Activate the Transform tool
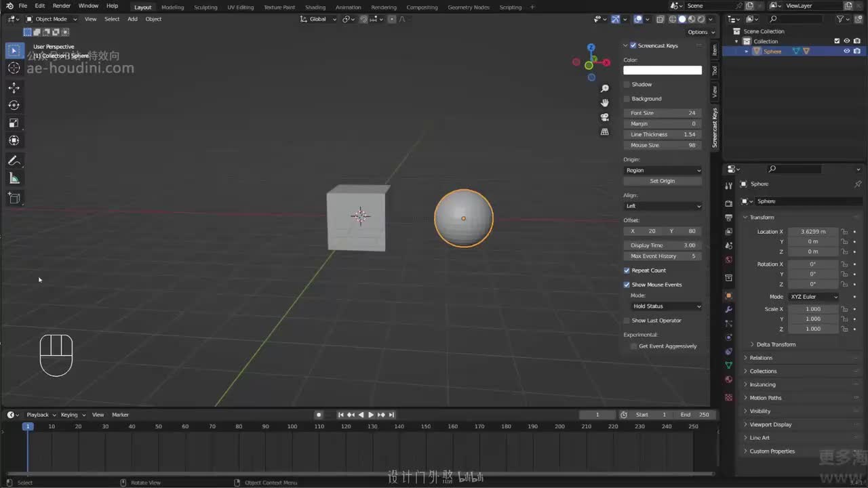This screenshot has width=868, height=488. click(x=14, y=140)
